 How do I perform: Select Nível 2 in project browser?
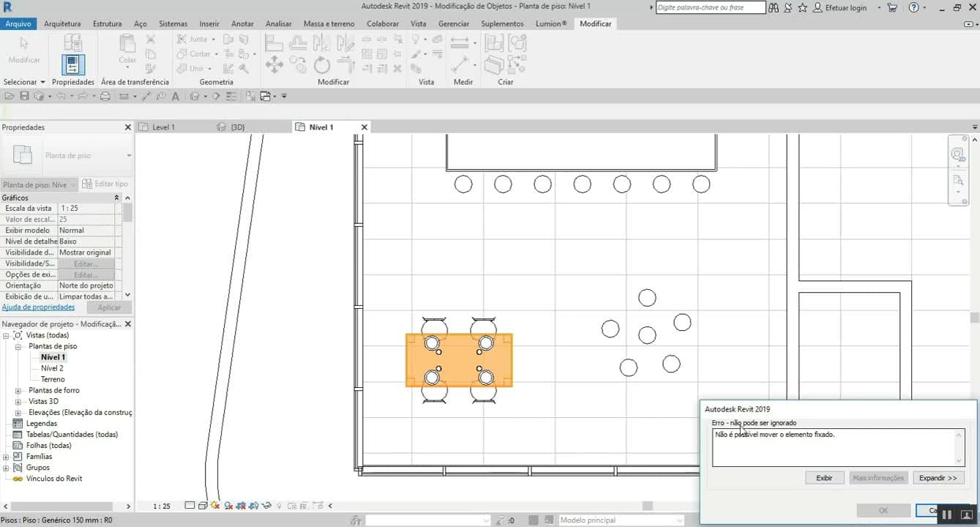tap(52, 368)
